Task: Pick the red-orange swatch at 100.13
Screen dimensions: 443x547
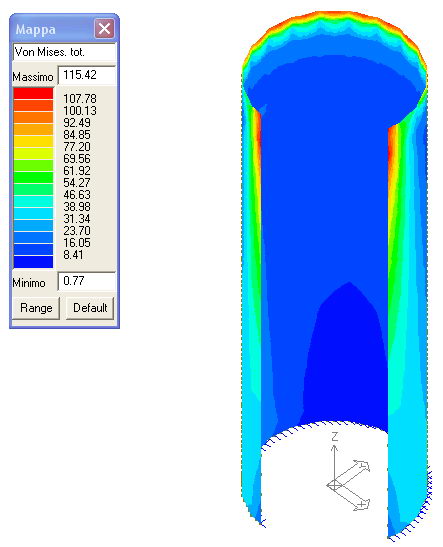Action: pos(33,105)
